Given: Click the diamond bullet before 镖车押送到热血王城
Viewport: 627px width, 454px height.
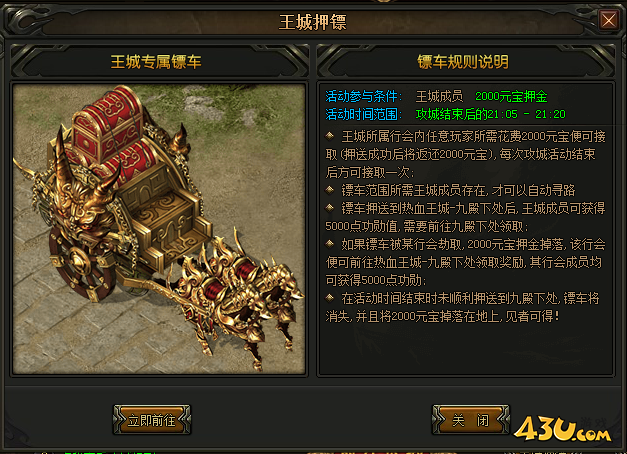Looking at the screenshot, I should coord(329,208).
